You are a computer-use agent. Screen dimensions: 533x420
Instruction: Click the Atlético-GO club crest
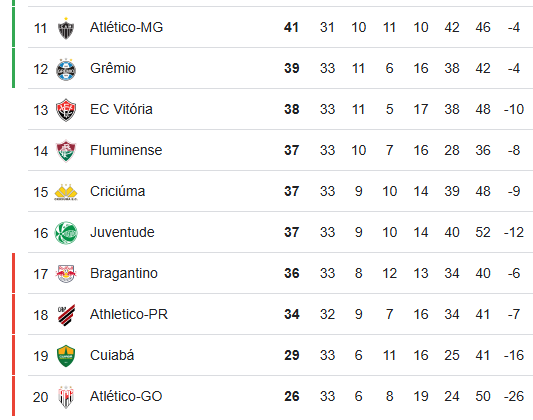(x=66, y=397)
